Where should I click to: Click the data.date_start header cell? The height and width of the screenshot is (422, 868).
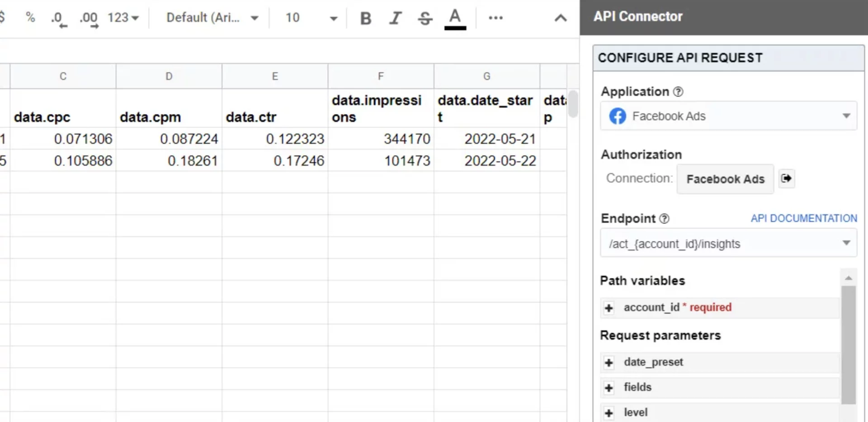point(487,108)
